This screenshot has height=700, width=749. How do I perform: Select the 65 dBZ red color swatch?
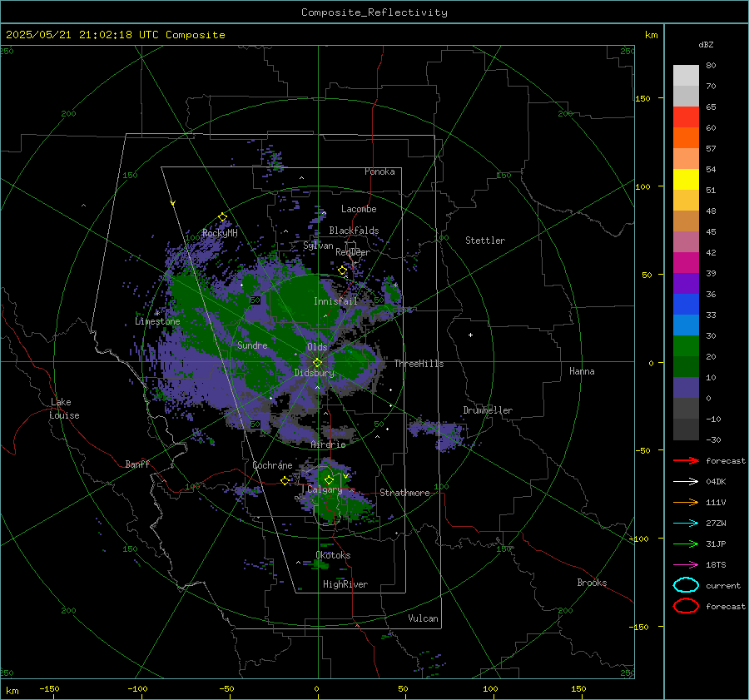click(686, 117)
